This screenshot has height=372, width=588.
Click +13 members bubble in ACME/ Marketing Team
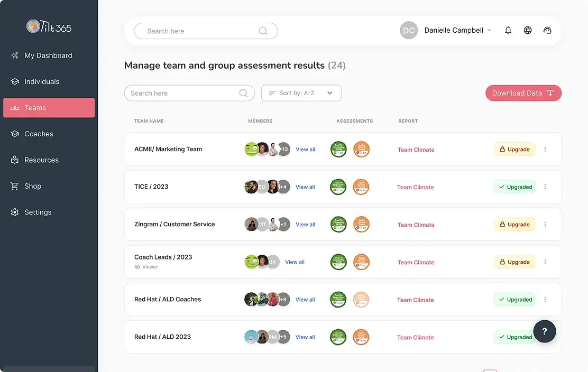284,149
